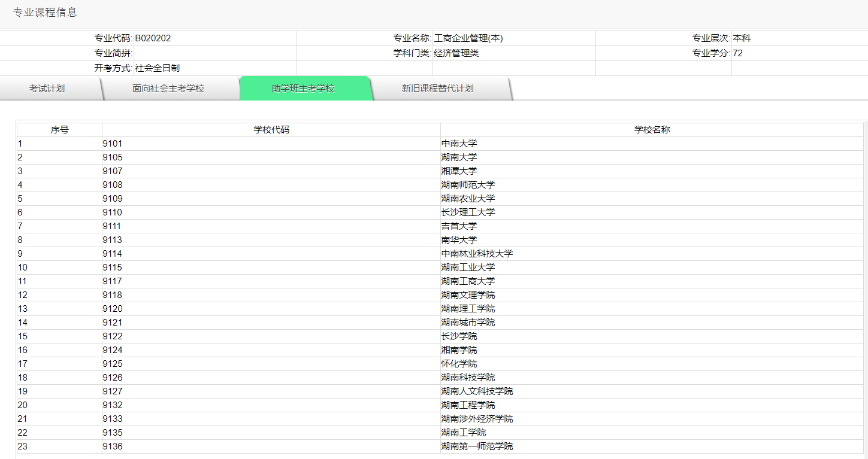868x459 pixels.
Task: Click the 学校代码 column header
Action: tap(271, 129)
